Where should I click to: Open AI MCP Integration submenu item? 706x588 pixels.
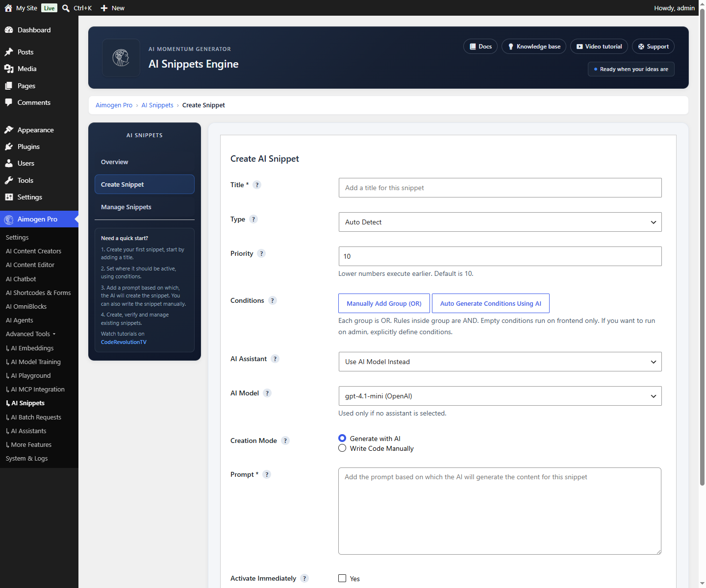click(35, 389)
